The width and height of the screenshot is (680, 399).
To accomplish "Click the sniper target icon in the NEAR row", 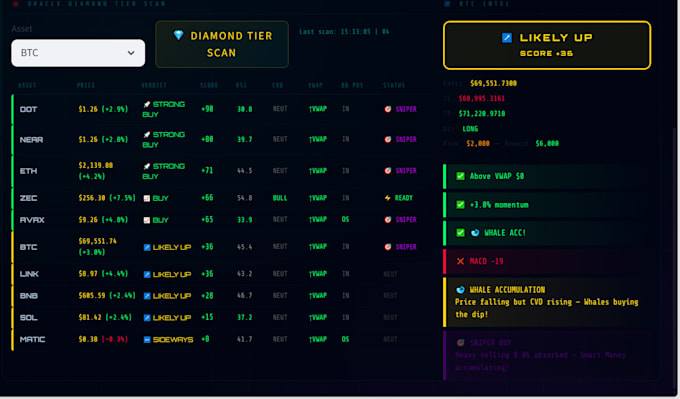I will tap(388, 139).
